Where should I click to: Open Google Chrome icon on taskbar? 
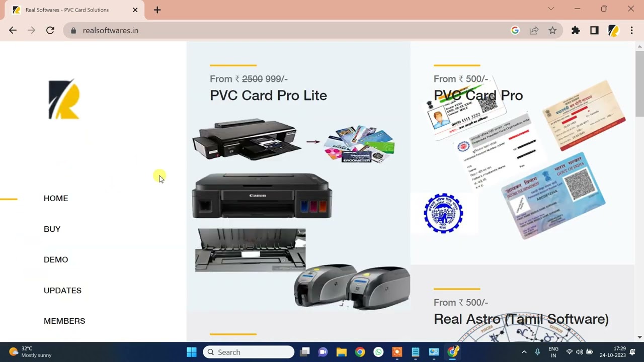360,352
